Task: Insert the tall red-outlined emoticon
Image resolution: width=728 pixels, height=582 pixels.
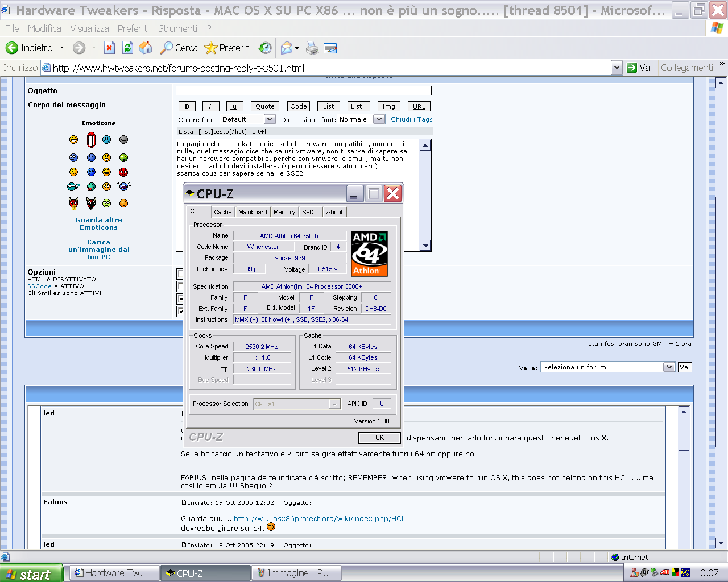Action: click(91, 140)
